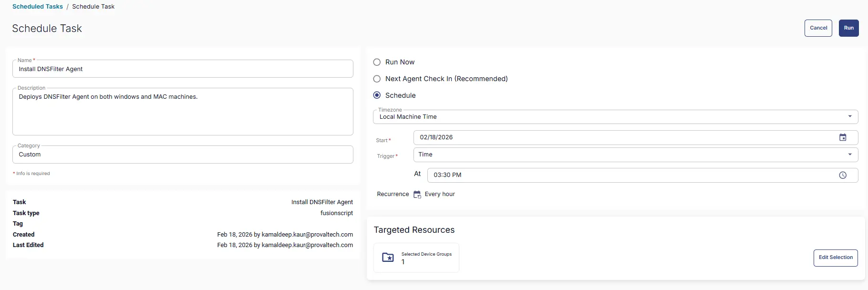Click the Schedule Task breadcrumb item
Viewport: 868px width, 290px height.
(93, 7)
